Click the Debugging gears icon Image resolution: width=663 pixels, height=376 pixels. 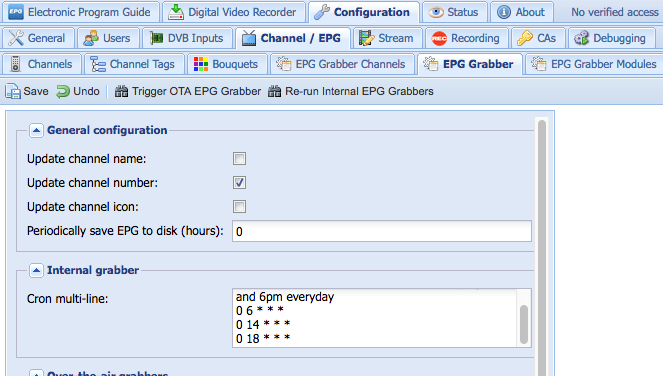tap(581, 38)
